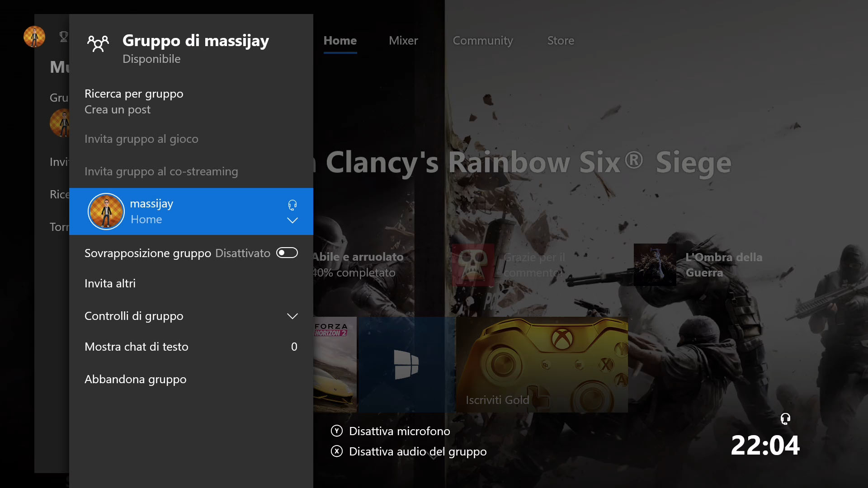Select Invita gruppo al gioco
The height and width of the screenshot is (488, 868).
(x=191, y=139)
